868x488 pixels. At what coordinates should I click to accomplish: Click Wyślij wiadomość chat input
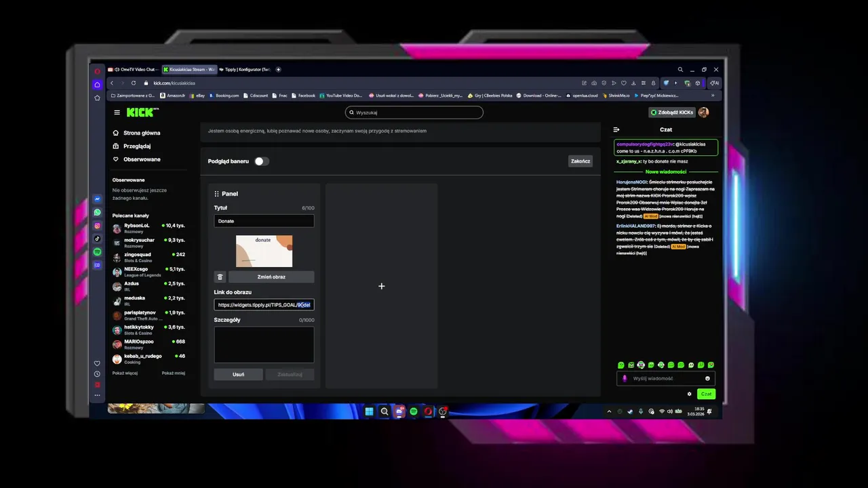pyautogui.click(x=666, y=378)
